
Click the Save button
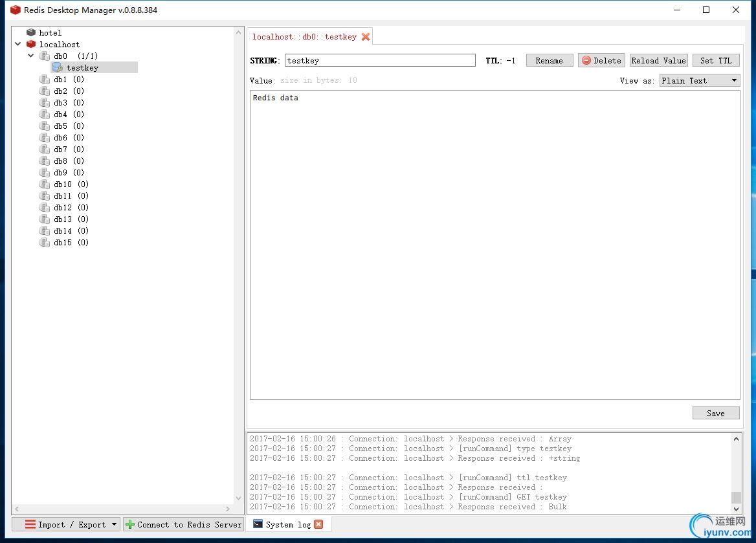coord(715,414)
